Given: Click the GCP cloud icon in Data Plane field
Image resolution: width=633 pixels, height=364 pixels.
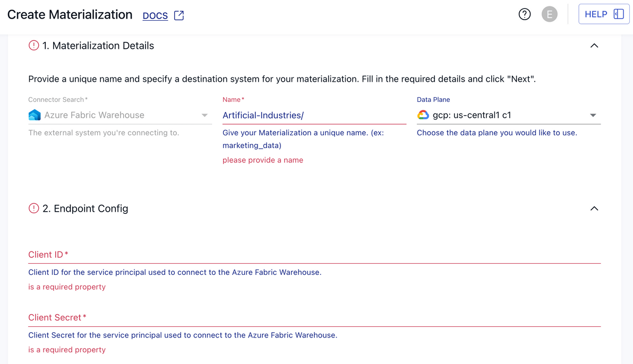Looking at the screenshot, I should (424, 114).
